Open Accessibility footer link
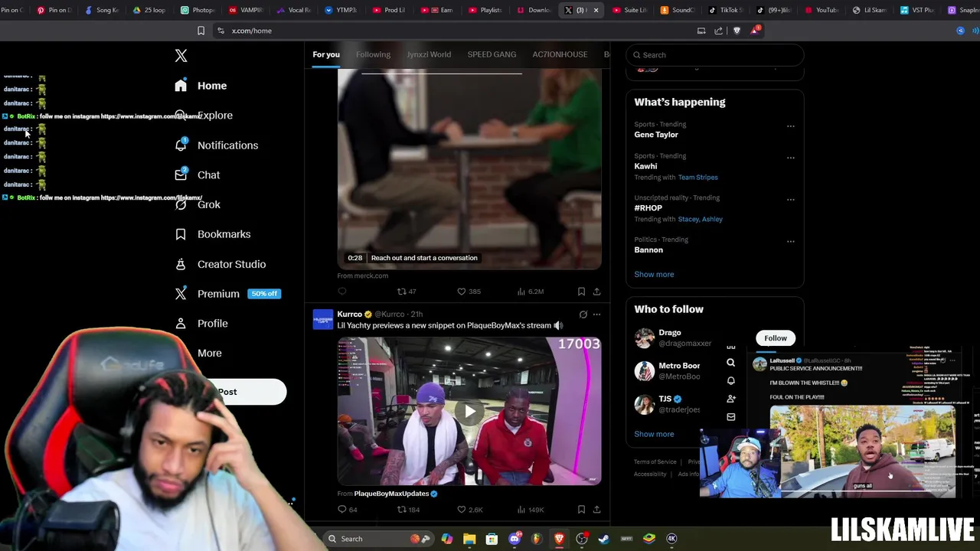The image size is (980, 551). pos(650,474)
